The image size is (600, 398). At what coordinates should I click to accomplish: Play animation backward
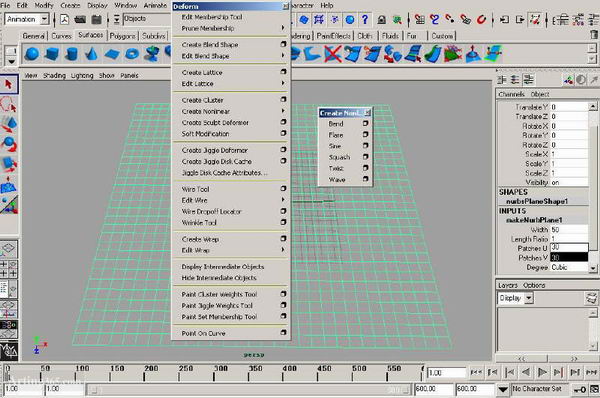tap(526, 372)
